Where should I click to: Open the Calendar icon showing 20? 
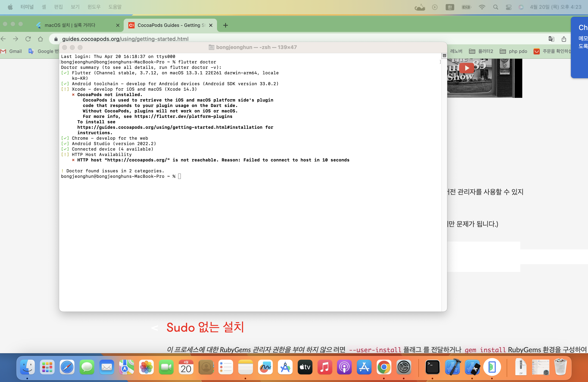pos(186,367)
